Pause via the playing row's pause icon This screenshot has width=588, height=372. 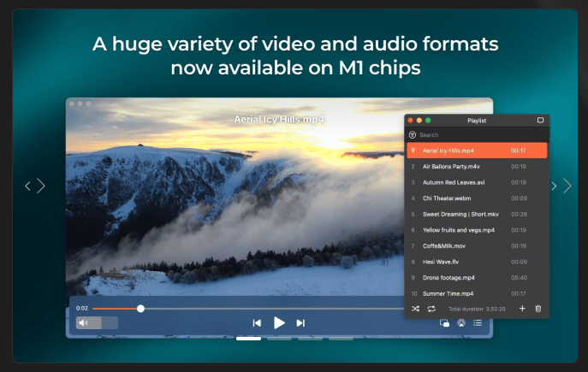[x=413, y=151]
